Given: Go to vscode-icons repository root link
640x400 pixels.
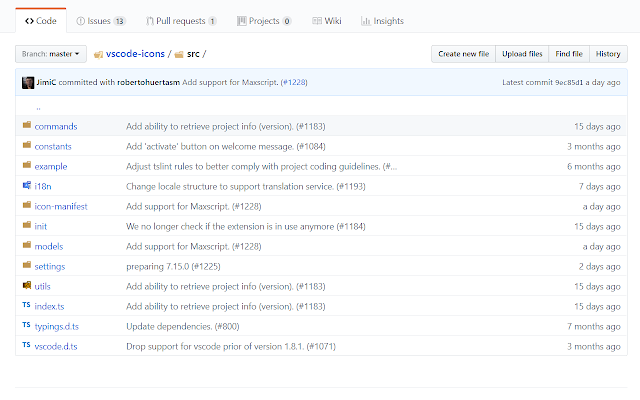Looking at the screenshot, I should tap(135, 54).
